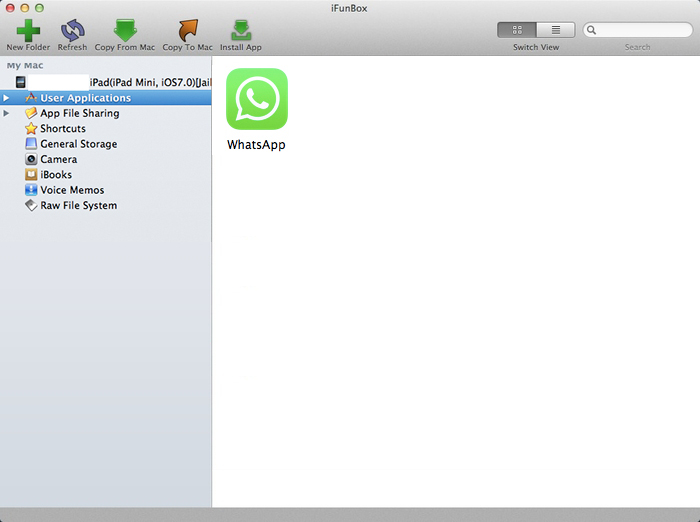Click inside the Search field
700x522 pixels.
[x=638, y=30]
